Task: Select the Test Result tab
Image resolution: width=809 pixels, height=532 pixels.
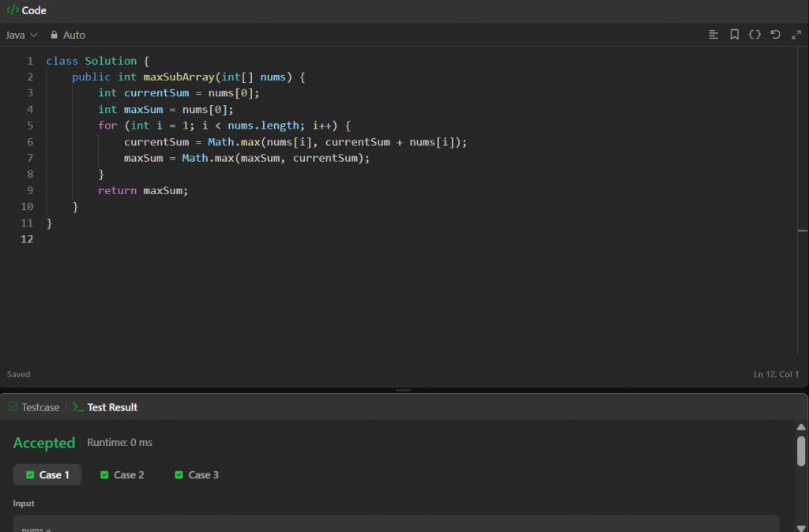Action: point(105,407)
